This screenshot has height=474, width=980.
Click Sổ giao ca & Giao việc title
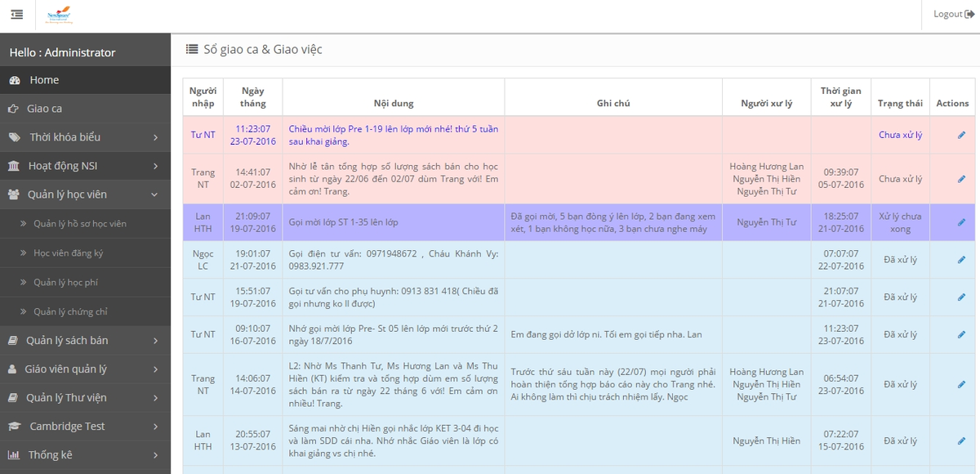(x=263, y=49)
